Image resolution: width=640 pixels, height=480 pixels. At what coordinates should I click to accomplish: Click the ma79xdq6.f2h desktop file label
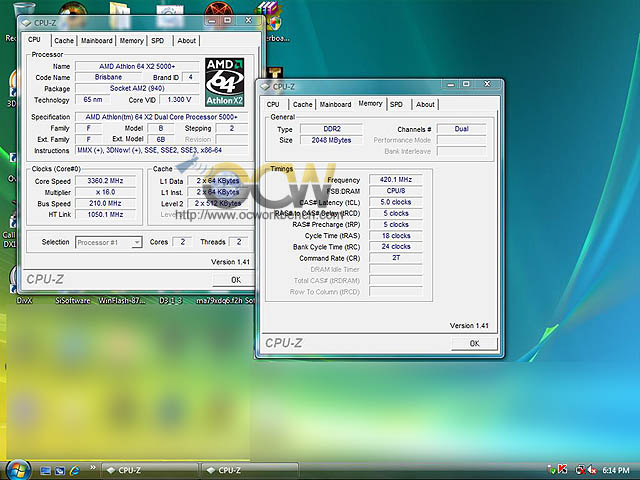point(220,301)
